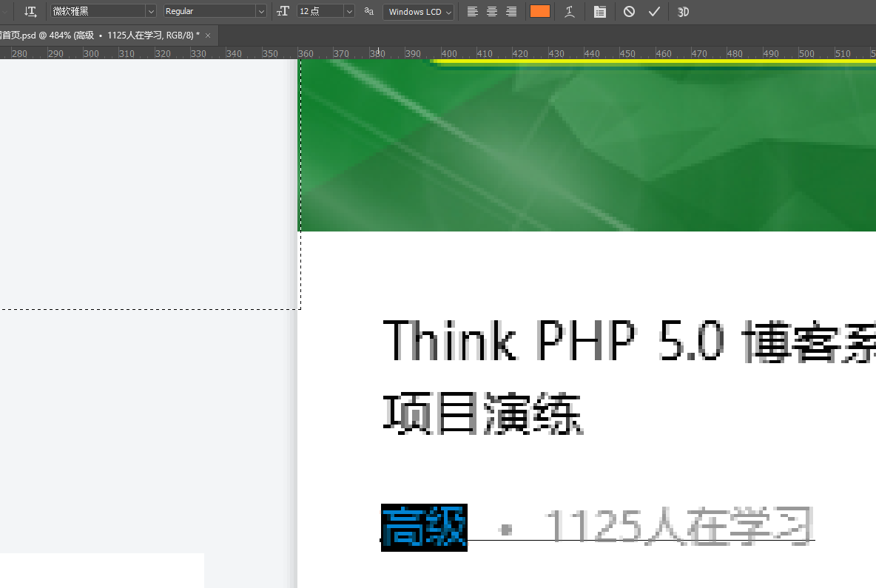Click the 1125人在学习 text on canvas
This screenshot has height=588, width=876.
point(678,526)
